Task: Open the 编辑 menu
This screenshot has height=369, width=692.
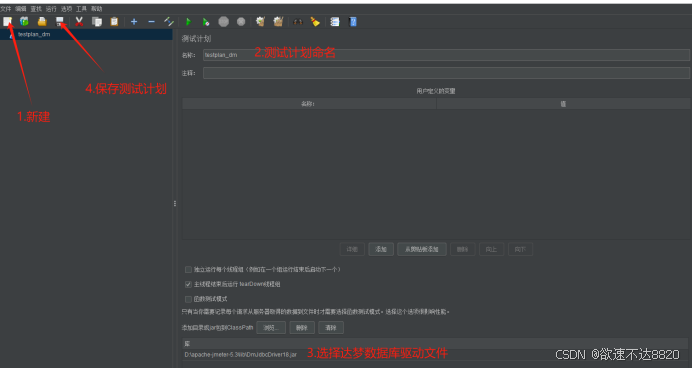Action: click(x=21, y=9)
